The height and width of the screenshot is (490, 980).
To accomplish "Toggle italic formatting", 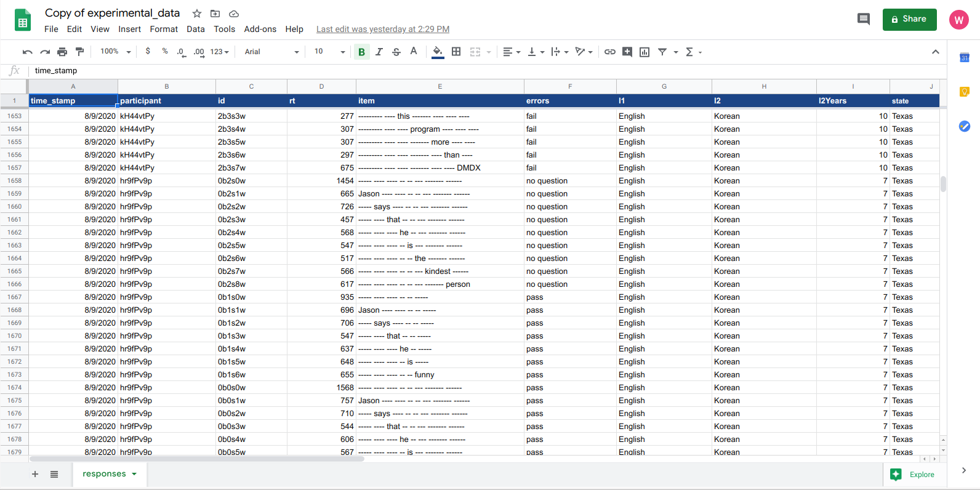I will click(379, 52).
